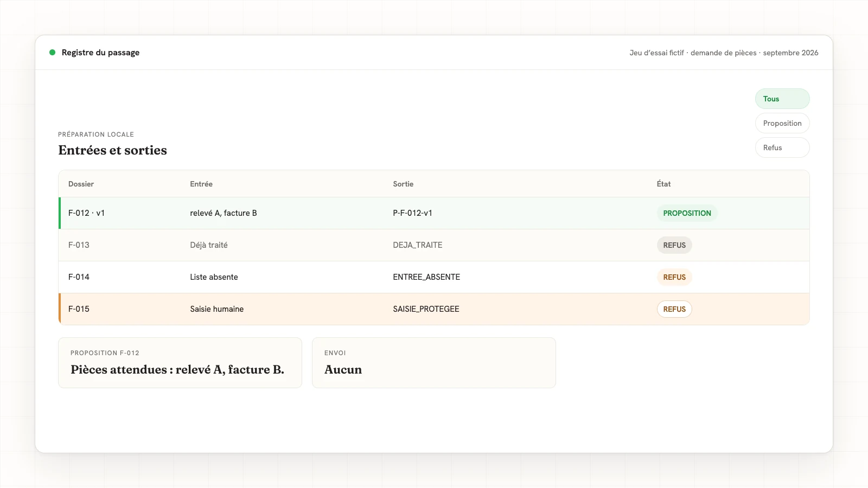Click the entry 'relevé A, facture B'

[x=224, y=213]
